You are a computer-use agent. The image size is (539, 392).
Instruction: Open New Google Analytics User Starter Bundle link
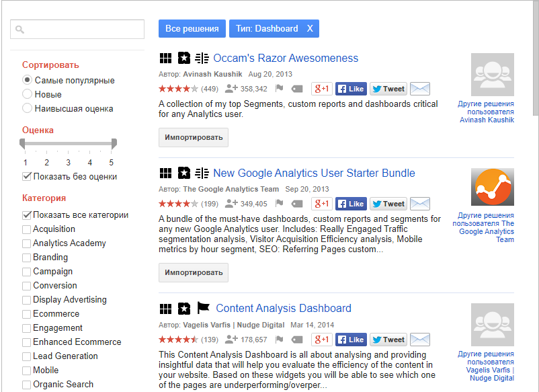click(314, 173)
